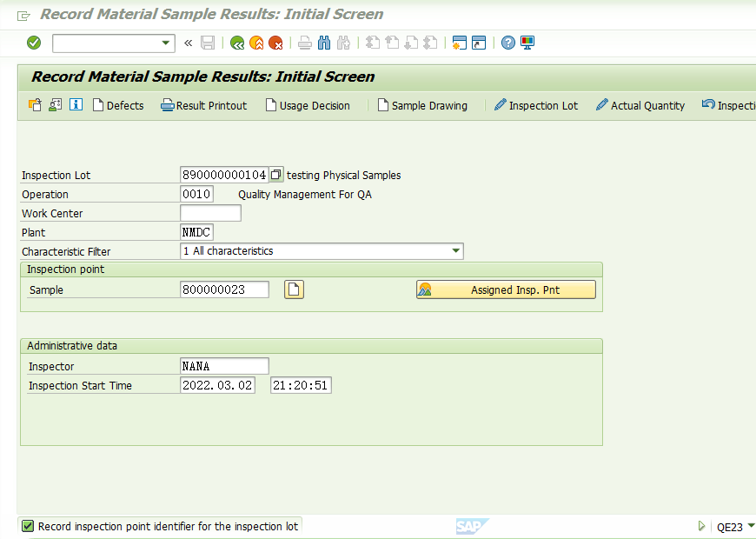Open the Help question mark icon
Image resolution: width=756 pixels, height=539 pixels.
[507, 43]
